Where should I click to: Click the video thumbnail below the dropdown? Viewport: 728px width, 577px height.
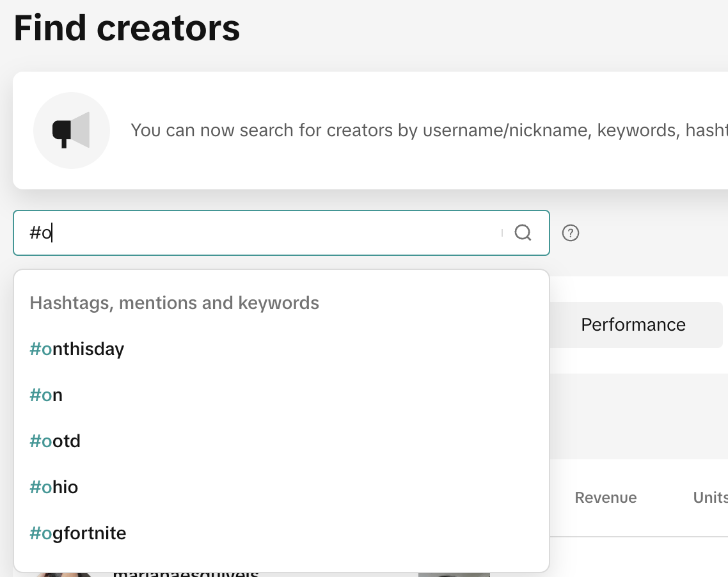tap(454, 574)
